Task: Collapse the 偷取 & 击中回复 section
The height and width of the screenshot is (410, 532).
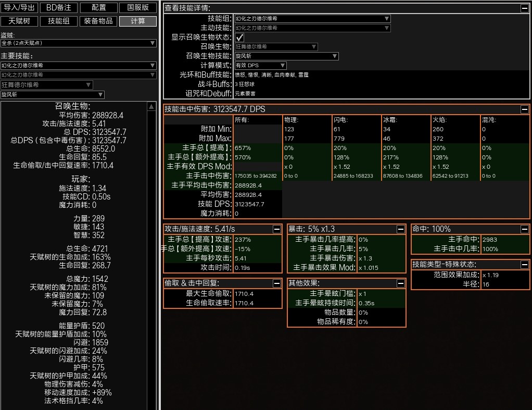Action: (276, 283)
